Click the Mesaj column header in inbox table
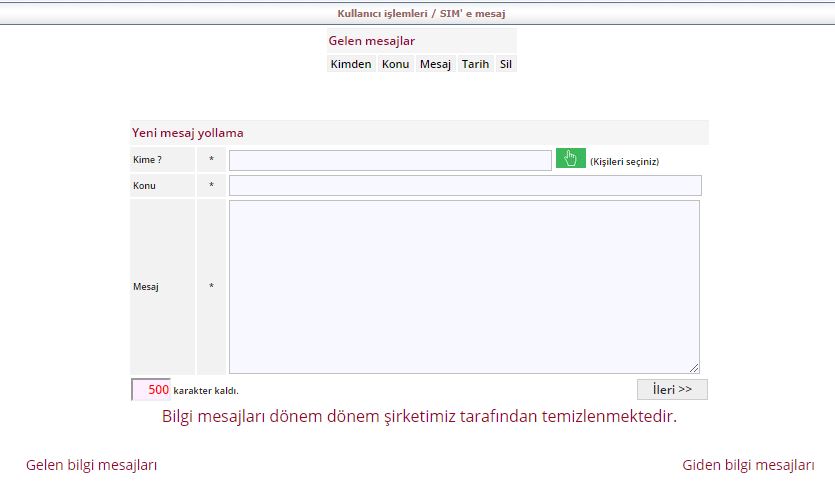The image size is (835, 481). (x=435, y=64)
